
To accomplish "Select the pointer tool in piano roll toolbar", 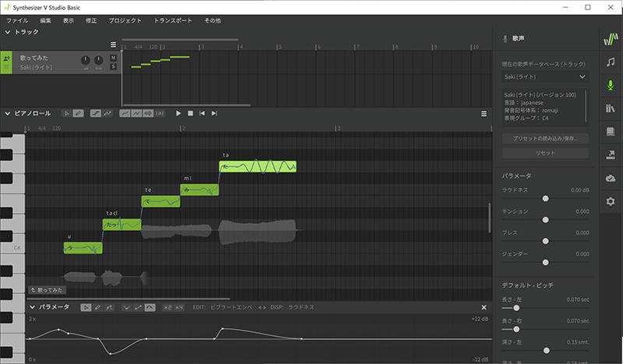I will [x=66, y=114].
